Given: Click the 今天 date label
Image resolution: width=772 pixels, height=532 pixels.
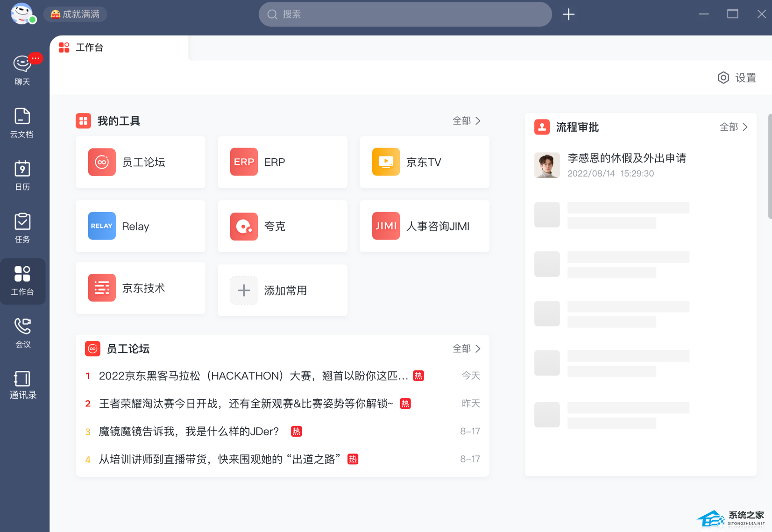Looking at the screenshot, I should [471, 376].
